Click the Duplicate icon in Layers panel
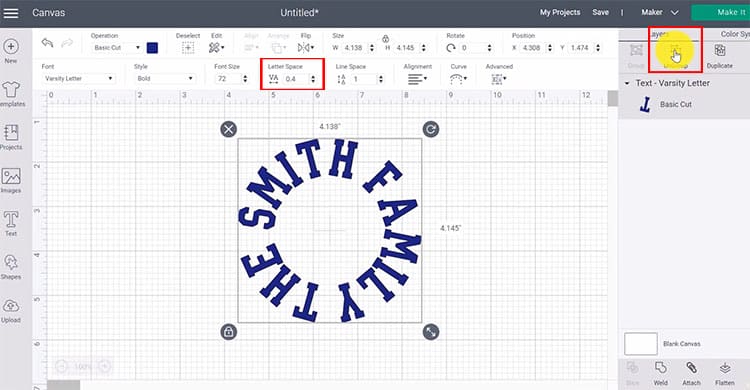750x390 pixels. tap(719, 56)
